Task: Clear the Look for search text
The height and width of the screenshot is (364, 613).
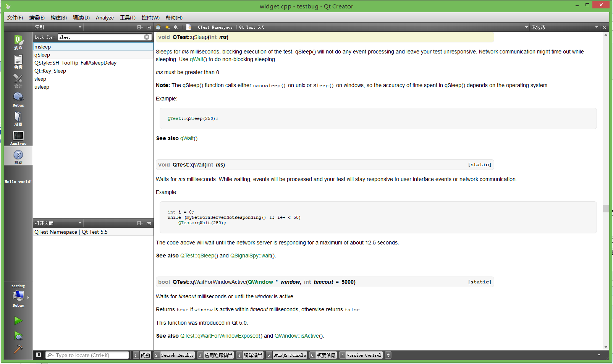Action: pos(147,37)
